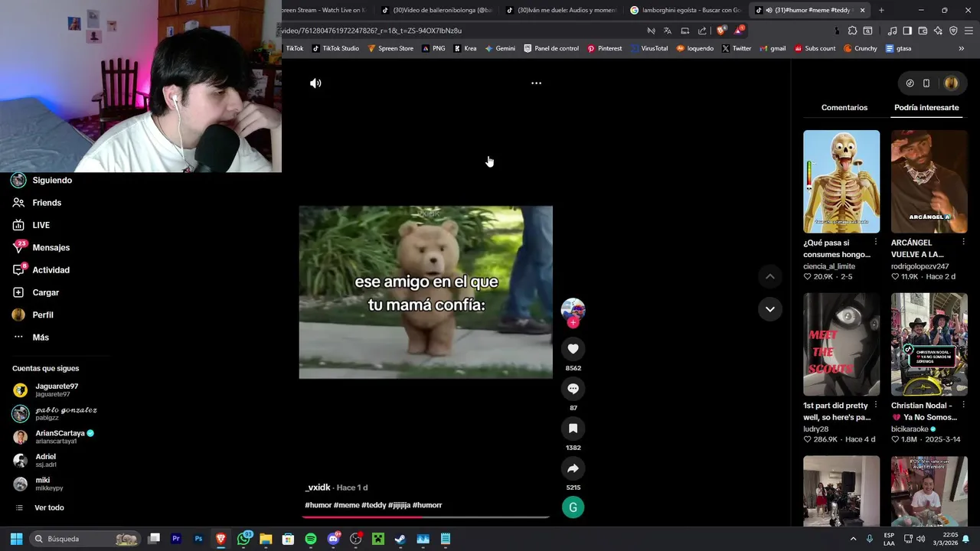
Task: Open options for the hongos video card
Action: (876, 242)
